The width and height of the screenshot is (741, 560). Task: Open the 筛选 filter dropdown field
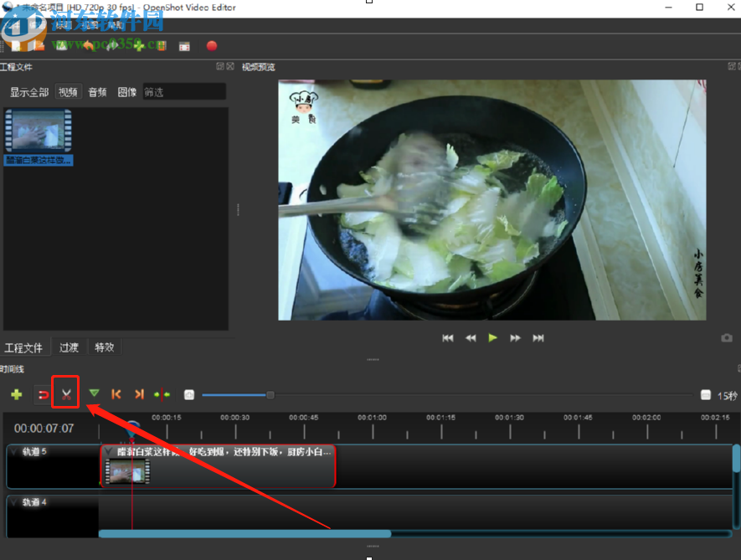point(183,90)
